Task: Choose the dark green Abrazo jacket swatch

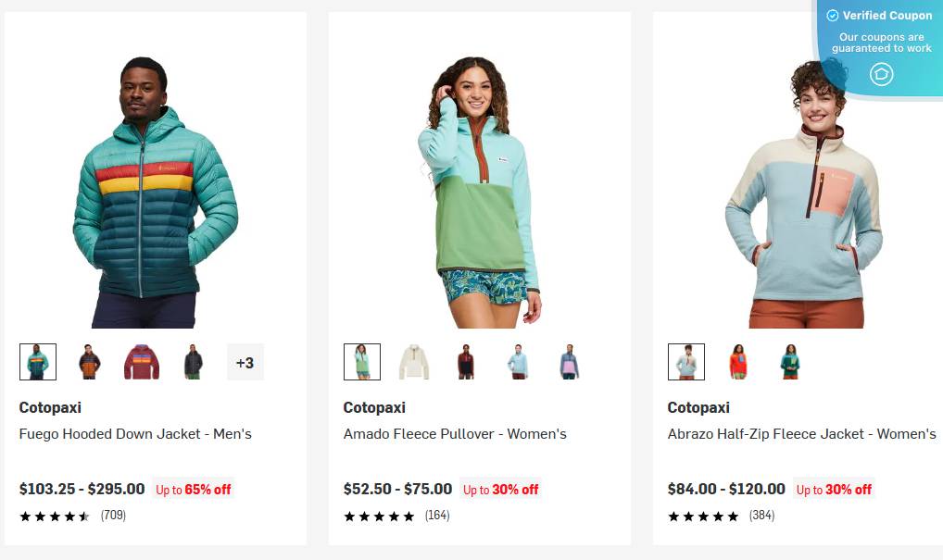Action: pos(790,362)
